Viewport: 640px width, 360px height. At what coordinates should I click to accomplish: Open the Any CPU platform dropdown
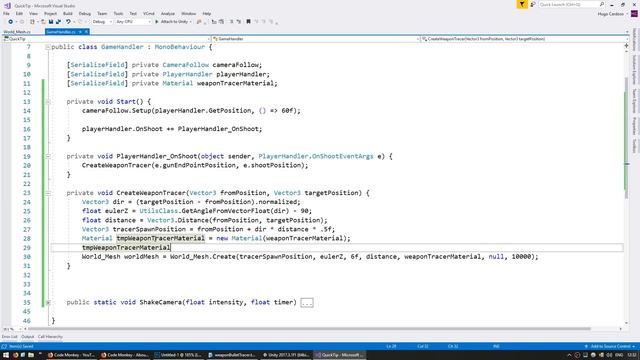(133, 22)
